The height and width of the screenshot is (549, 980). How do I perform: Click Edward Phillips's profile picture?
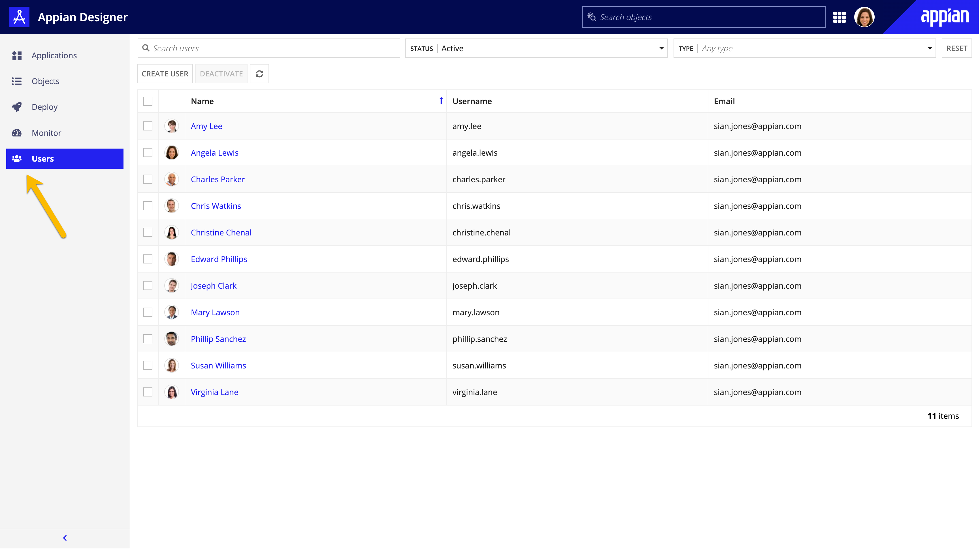click(x=172, y=259)
